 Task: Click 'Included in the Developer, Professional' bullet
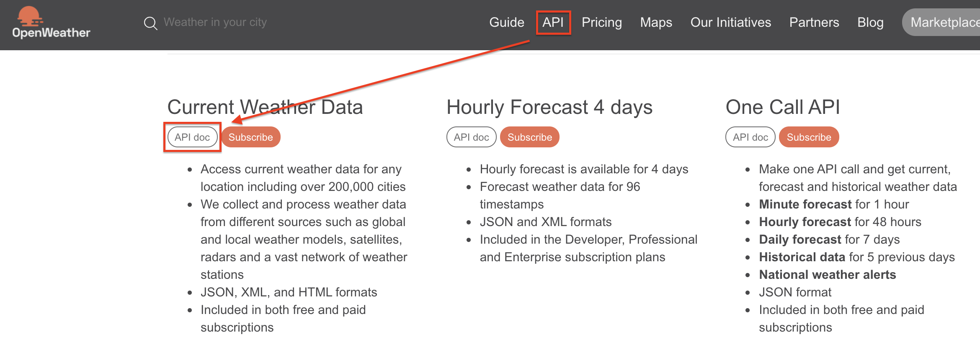pos(588,248)
